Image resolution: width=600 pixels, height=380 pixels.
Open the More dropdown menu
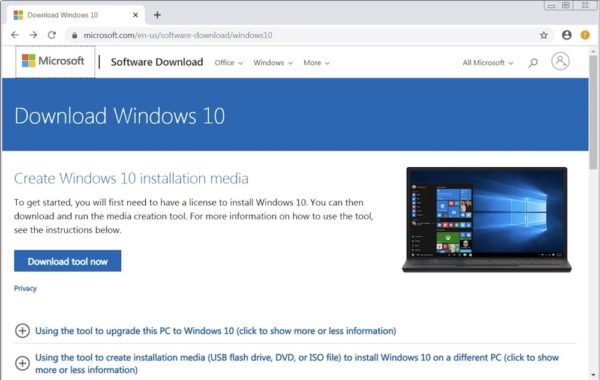tap(316, 63)
